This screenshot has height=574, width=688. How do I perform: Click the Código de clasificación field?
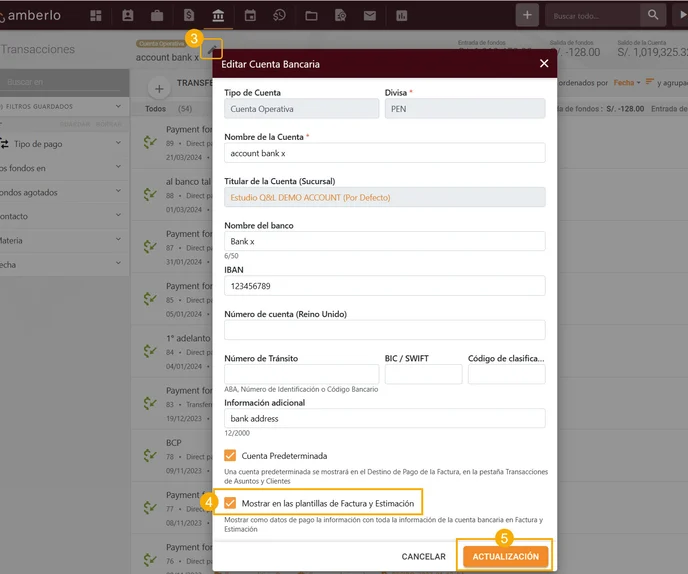507,374
